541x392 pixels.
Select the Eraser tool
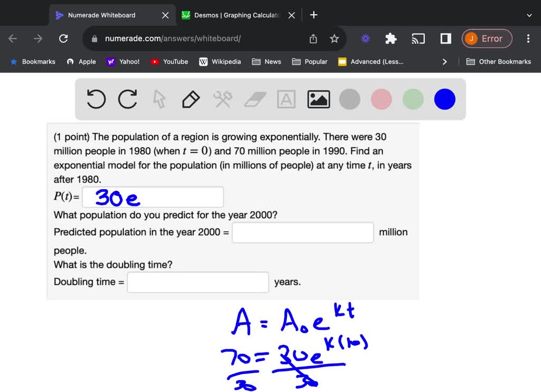click(x=254, y=99)
